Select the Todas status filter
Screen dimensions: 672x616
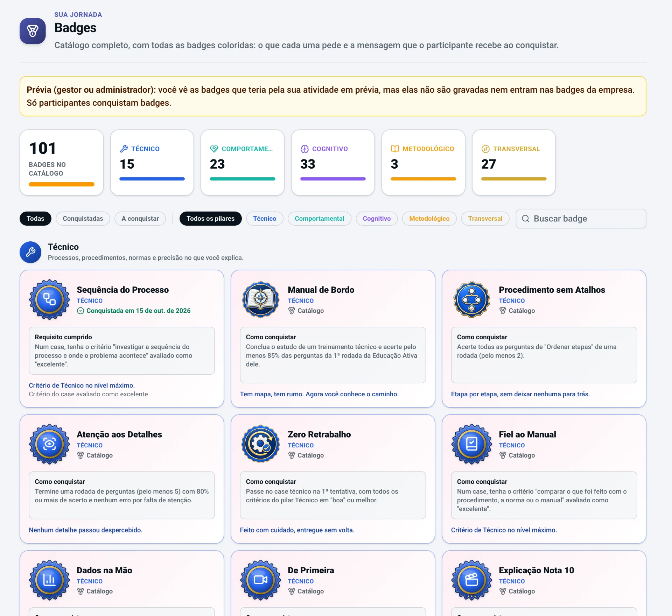pos(35,219)
